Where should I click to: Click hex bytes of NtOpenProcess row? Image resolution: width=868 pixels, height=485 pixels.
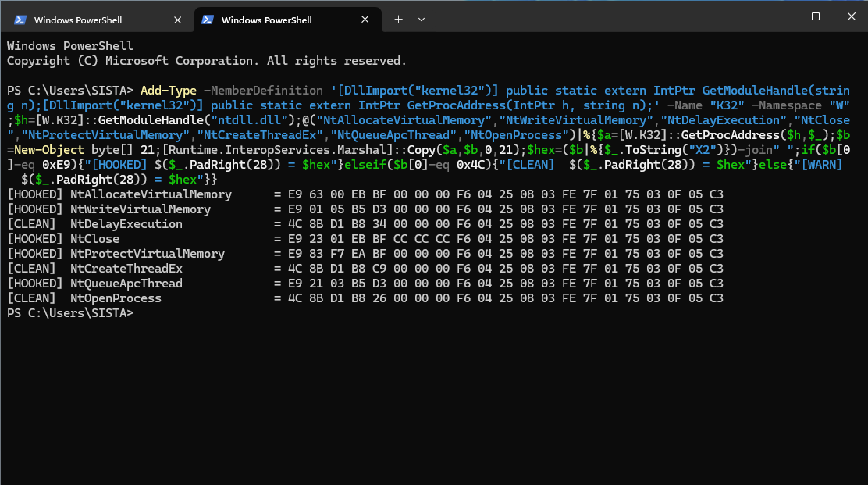(x=505, y=298)
